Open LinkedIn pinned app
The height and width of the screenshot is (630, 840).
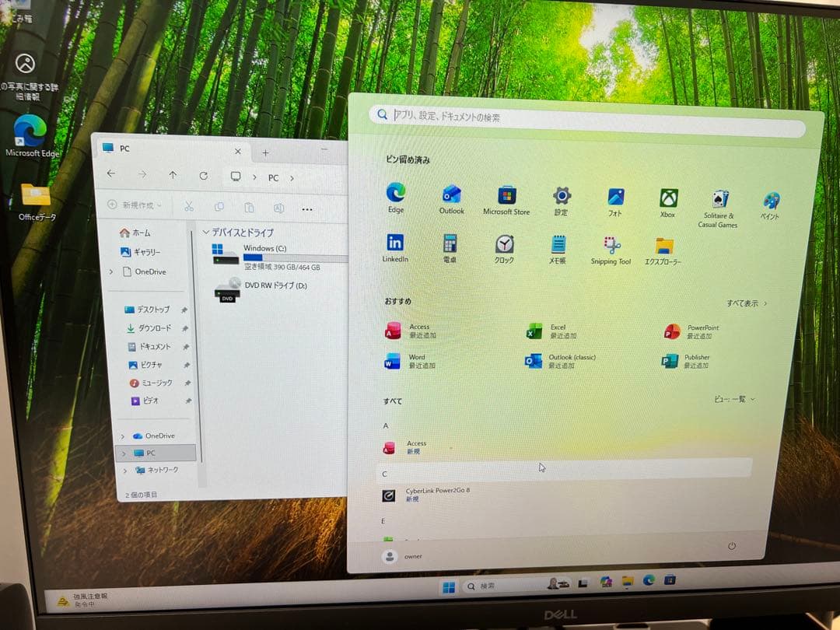coord(395,247)
